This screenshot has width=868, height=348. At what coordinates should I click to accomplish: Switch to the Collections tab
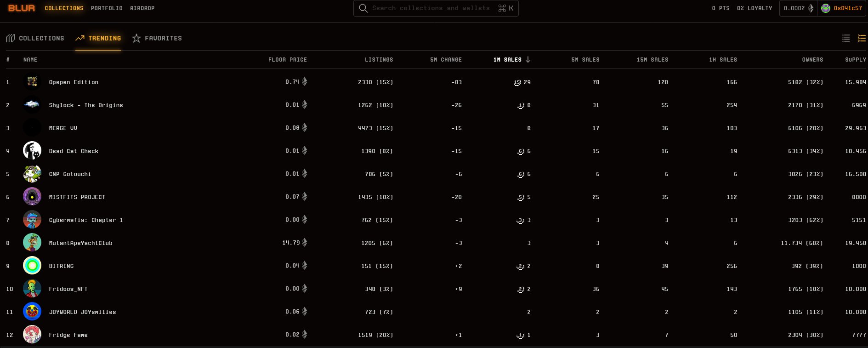[35, 38]
